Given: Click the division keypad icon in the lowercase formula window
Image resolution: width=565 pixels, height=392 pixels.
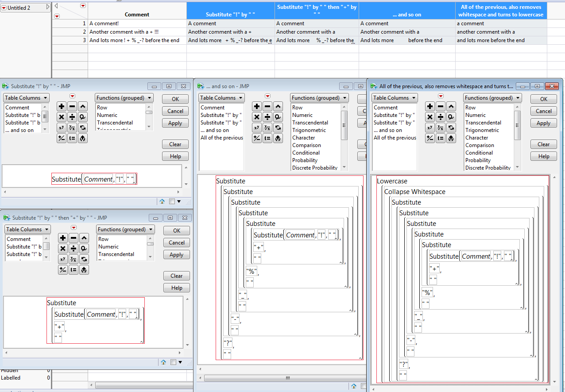Looking at the screenshot, I should click(x=440, y=117).
